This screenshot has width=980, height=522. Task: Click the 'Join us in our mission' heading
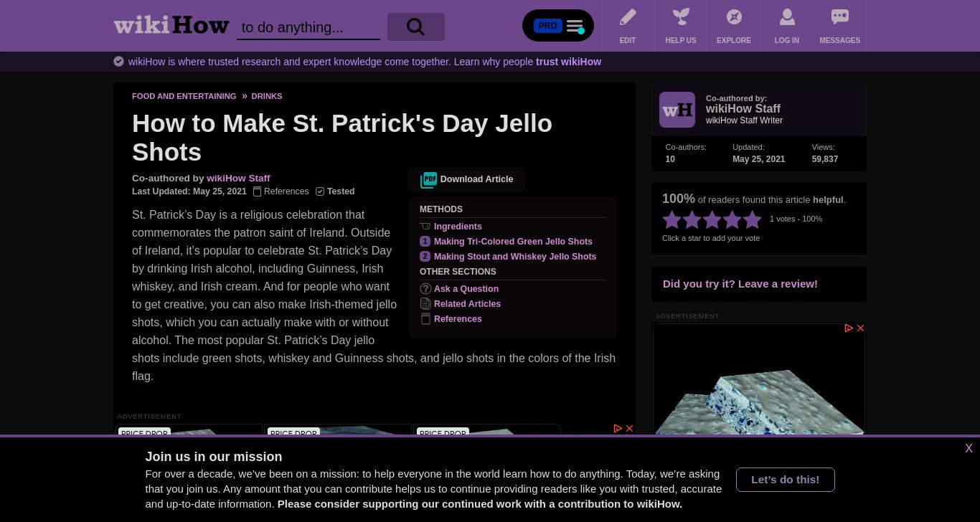[214, 457]
